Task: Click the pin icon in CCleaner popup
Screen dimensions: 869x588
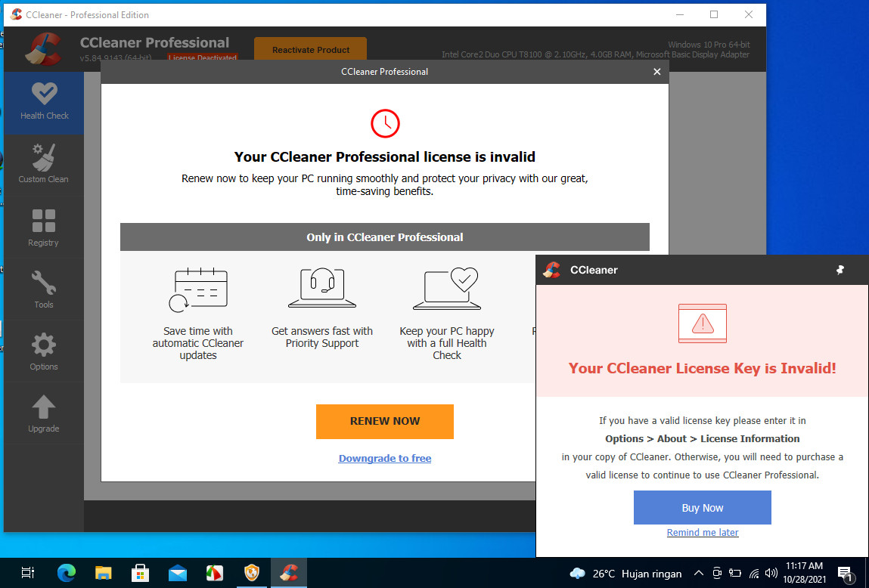Action: tap(840, 270)
